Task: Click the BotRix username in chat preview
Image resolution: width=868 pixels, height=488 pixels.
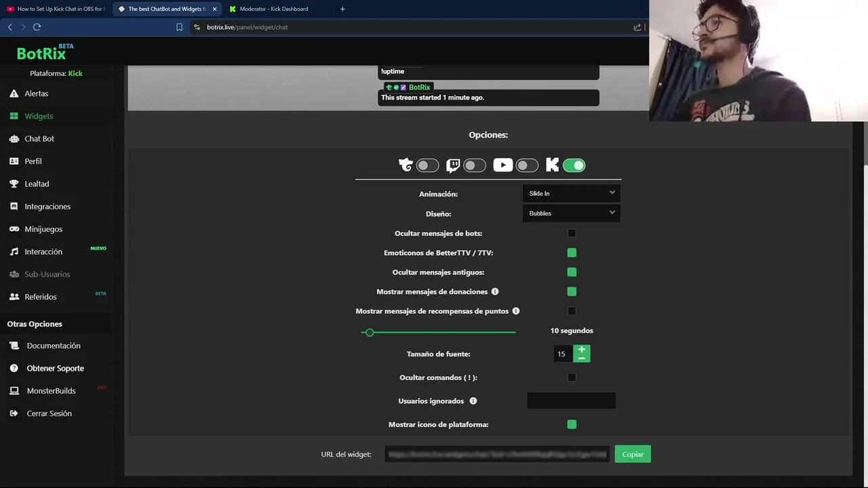Action: point(420,87)
